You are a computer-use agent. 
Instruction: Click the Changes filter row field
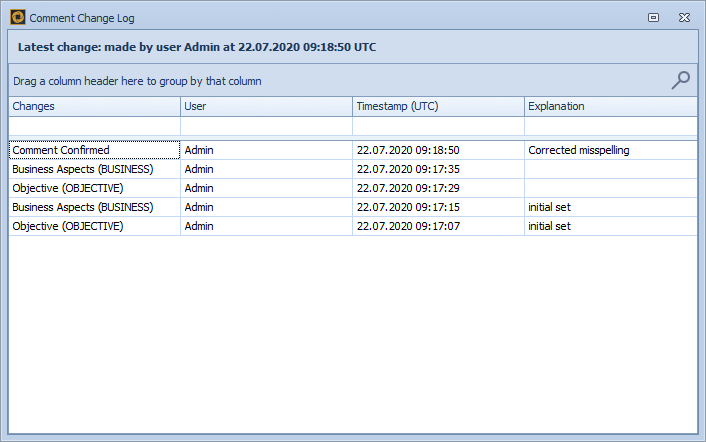tap(95, 127)
